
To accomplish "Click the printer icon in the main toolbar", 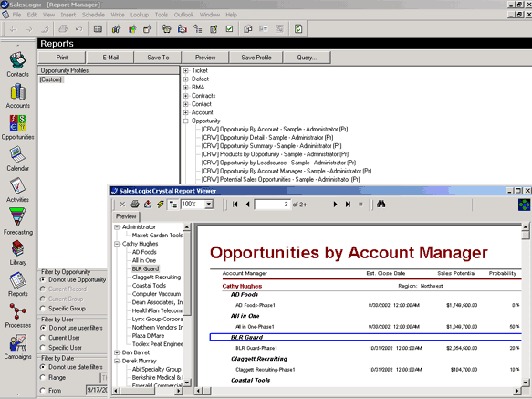I will (63, 29).
